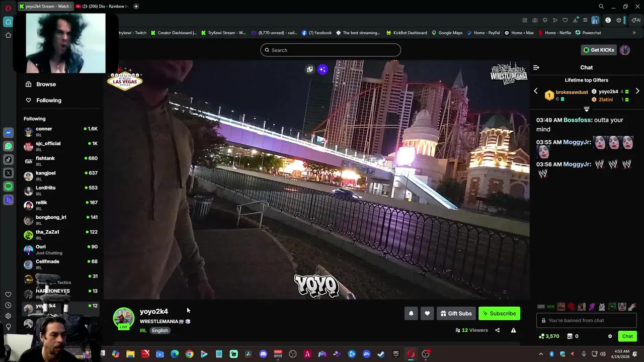
Task: Open Ouri Just Chatting channel
Action: pyautogui.click(x=61, y=249)
